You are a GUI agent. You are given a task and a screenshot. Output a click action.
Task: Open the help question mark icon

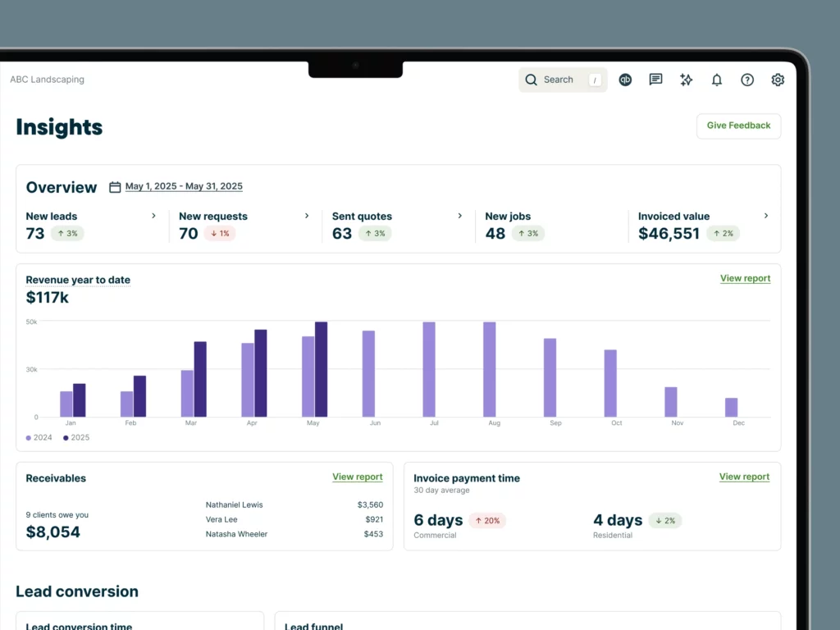click(x=747, y=80)
